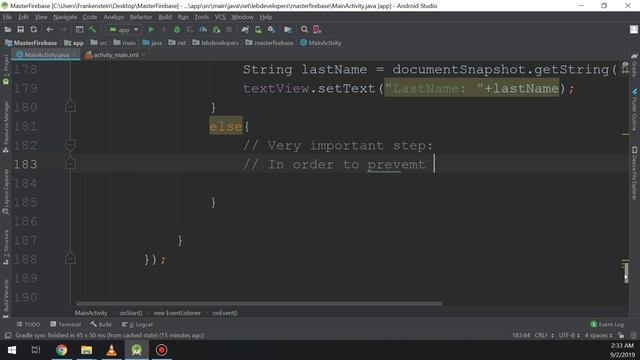Close the activity_main.xml tab
The width and height of the screenshot is (640, 360).
(144, 55)
